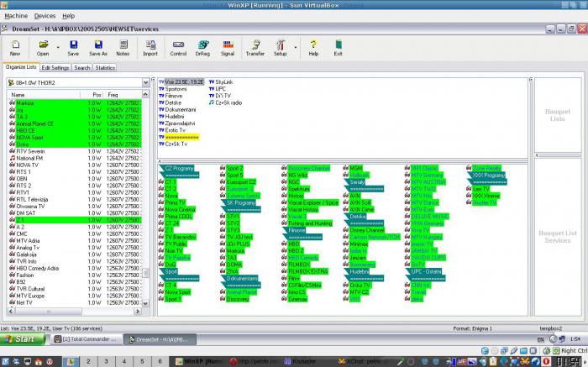Click the service list scroll right arrow
Screen dimensions: 588x367
click(138, 311)
